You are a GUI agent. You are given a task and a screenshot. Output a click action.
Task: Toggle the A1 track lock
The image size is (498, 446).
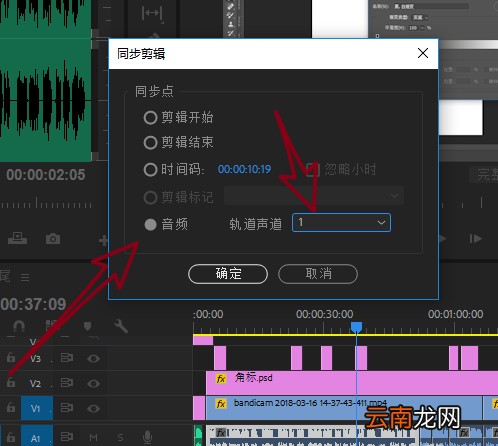pos(11,437)
